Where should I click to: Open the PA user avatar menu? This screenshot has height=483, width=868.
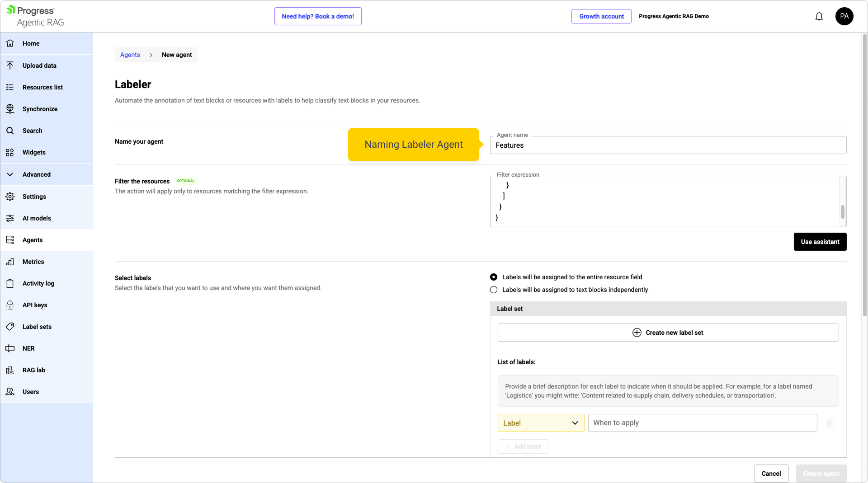(x=844, y=16)
